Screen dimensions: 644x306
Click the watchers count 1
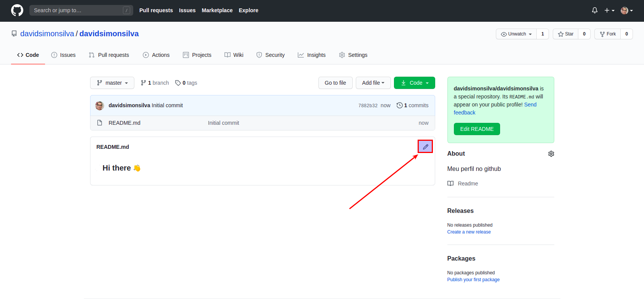pos(542,34)
